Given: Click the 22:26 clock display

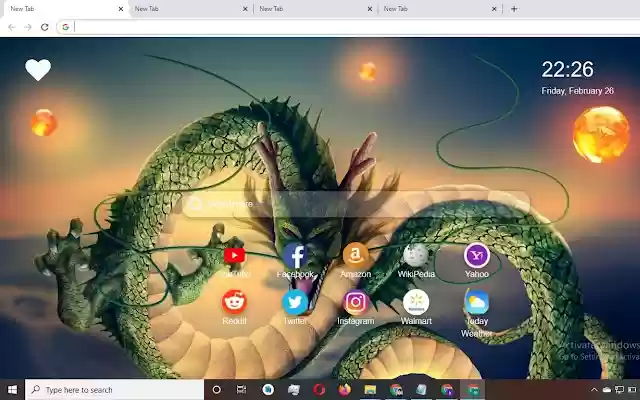Looking at the screenshot, I should click(x=567, y=69).
